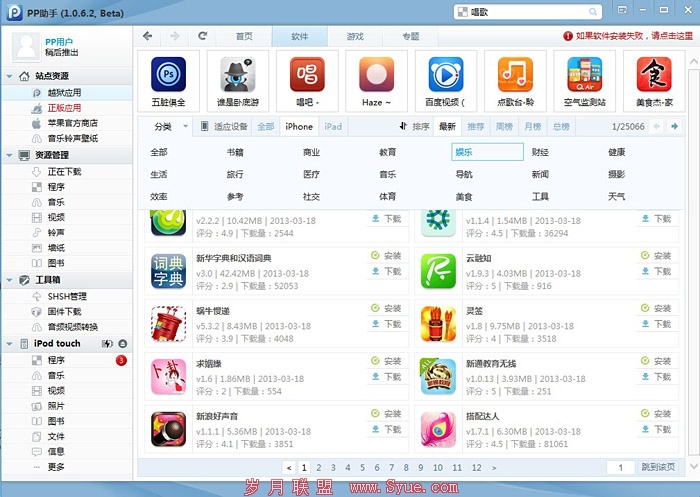The image size is (700, 497).
Task: Select the 音乐 category in filter list
Action: [388, 174]
